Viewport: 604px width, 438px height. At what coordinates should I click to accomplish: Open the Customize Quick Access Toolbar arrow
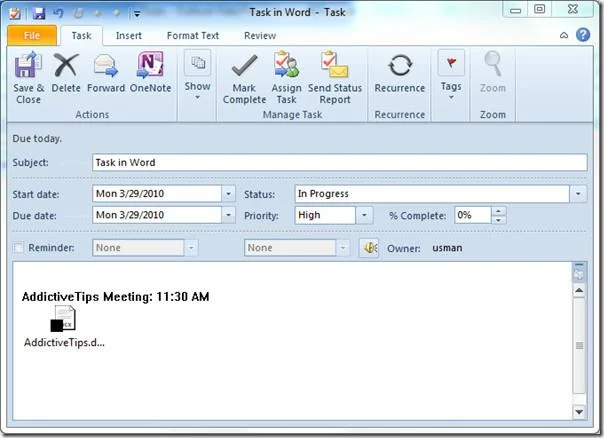pos(137,14)
